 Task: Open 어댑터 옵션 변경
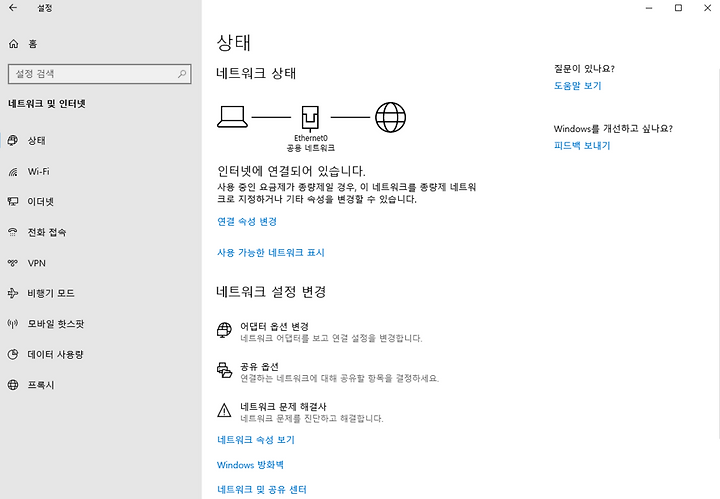point(274,326)
